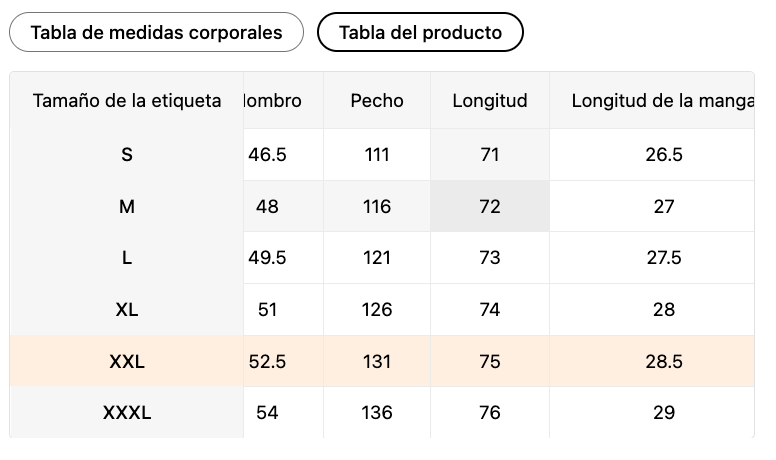Click the partially hidden Hombro column header
Viewport: 776px width, 460px height.
tap(272, 101)
